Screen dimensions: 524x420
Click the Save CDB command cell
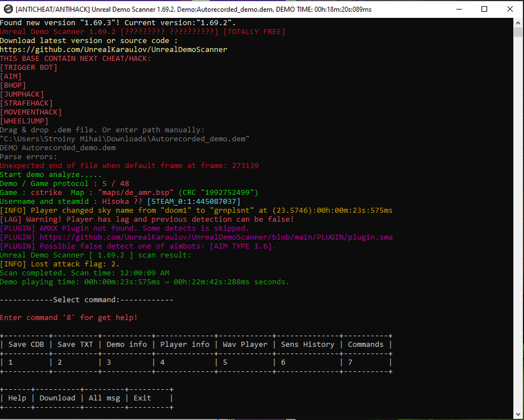pos(26,344)
